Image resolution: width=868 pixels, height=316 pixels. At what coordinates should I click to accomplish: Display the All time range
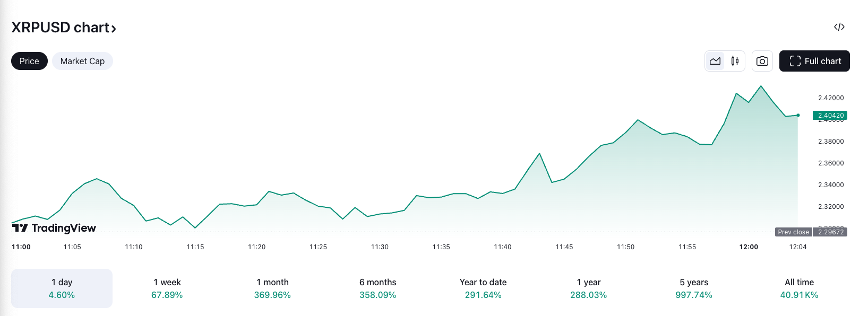point(799,288)
